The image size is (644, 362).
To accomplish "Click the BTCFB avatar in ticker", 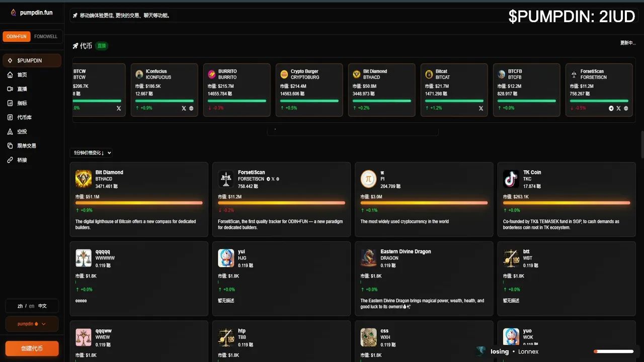I will [502, 74].
